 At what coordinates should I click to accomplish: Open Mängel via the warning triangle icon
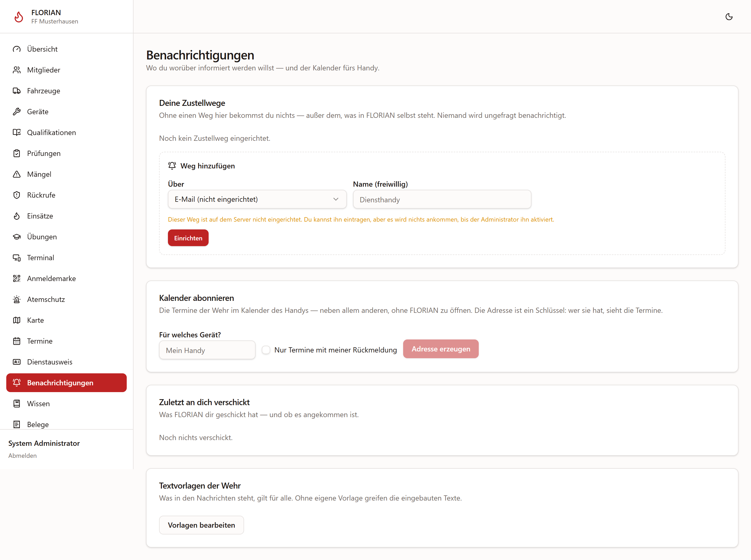click(17, 174)
